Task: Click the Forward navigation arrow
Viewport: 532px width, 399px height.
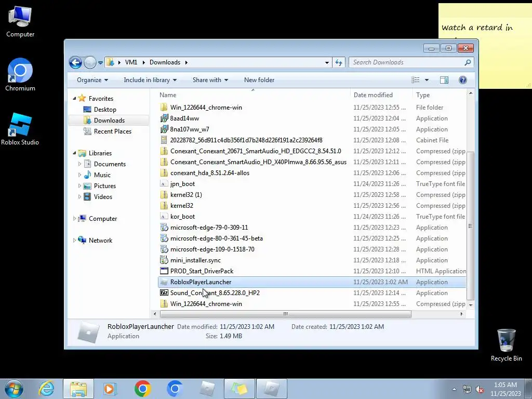Action: pyautogui.click(x=90, y=62)
